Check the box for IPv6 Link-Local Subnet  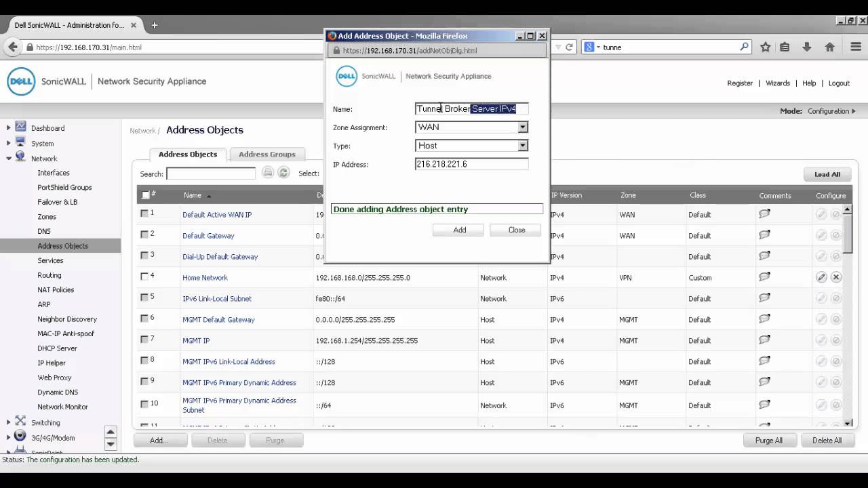point(144,297)
